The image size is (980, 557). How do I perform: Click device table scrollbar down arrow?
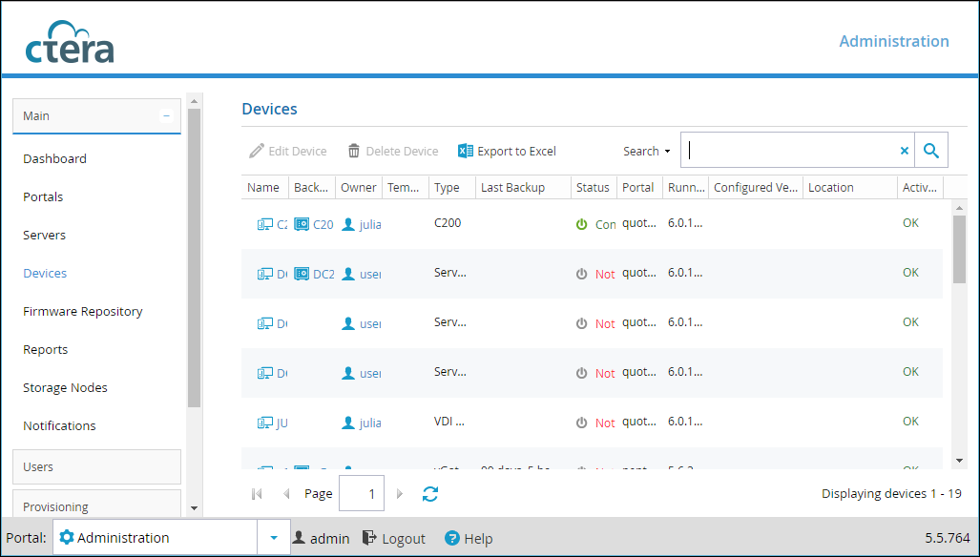point(959,461)
